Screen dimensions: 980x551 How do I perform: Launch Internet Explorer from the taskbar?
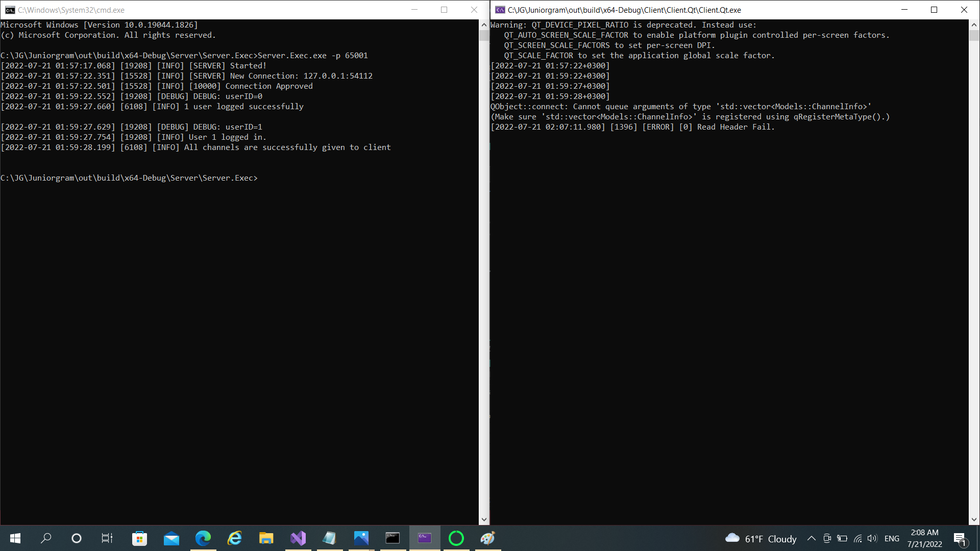235,538
